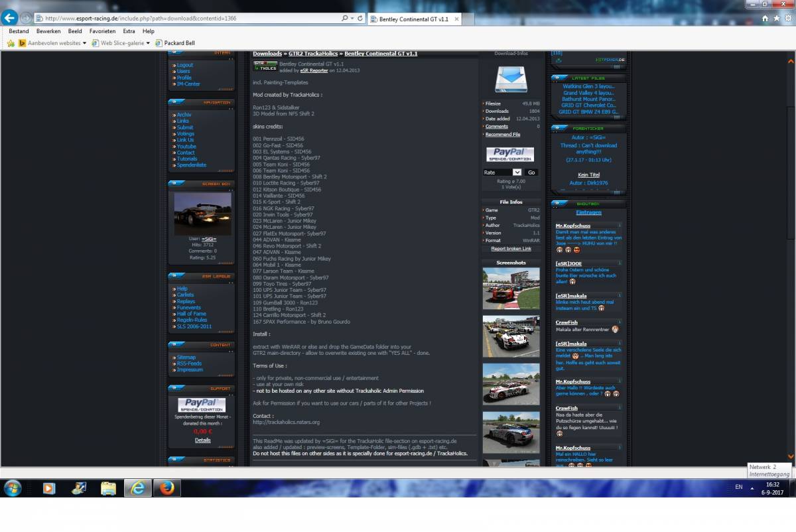The height and width of the screenshot is (532, 796).
Task: Open the Bestand menu
Action: (x=19, y=31)
